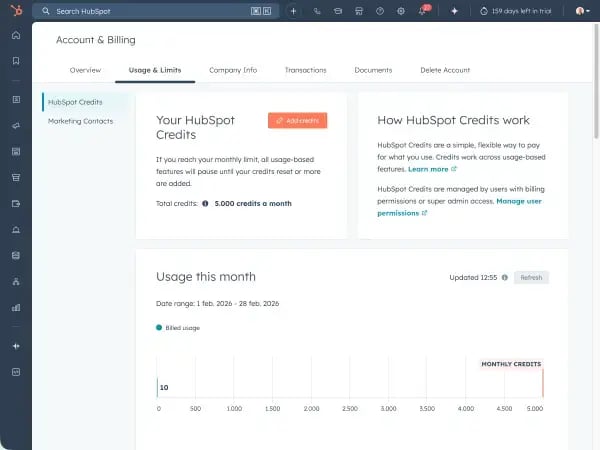
Task: Open the Breeze AI sparkle assistant
Action: (454, 11)
